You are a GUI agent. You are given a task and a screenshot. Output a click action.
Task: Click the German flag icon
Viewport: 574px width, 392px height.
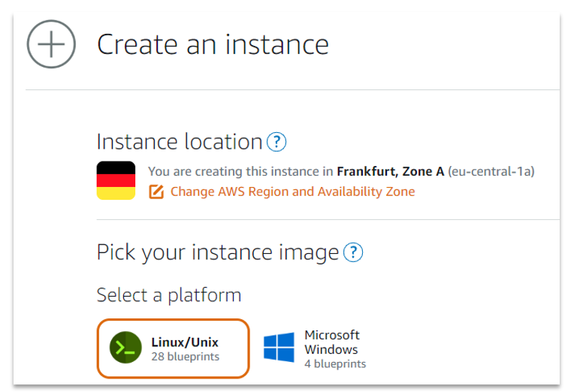pyautogui.click(x=116, y=181)
